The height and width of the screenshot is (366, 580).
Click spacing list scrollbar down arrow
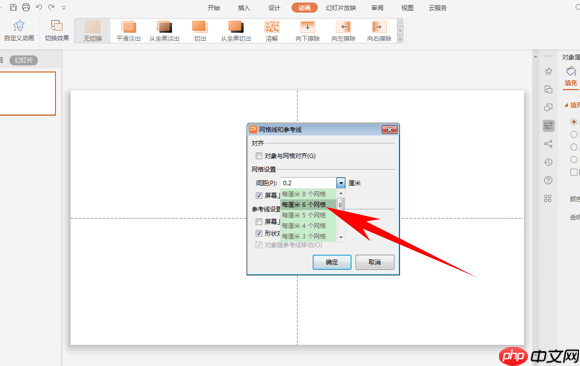341,237
